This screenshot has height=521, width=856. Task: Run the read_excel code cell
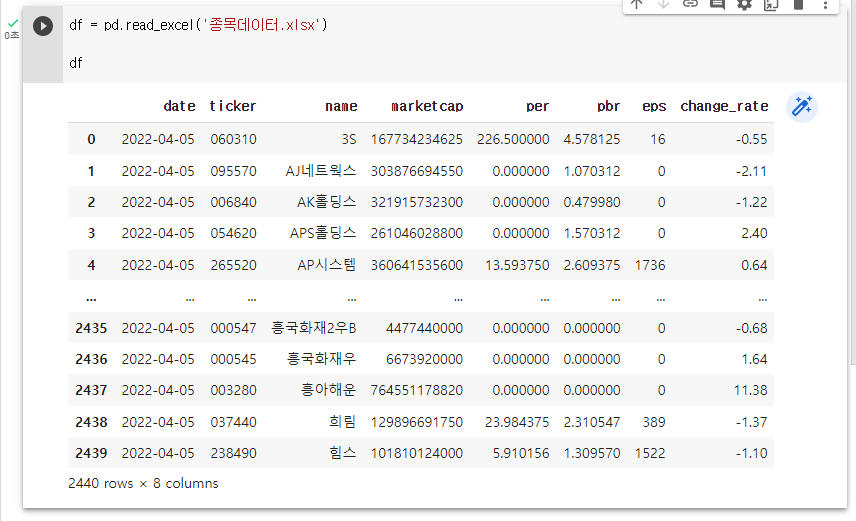pos(43,26)
